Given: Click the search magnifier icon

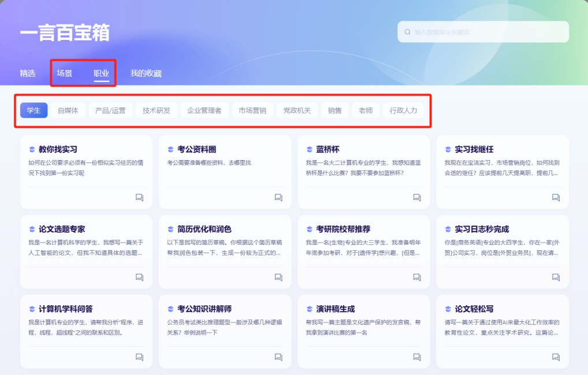Looking at the screenshot, I should (x=407, y=32).
